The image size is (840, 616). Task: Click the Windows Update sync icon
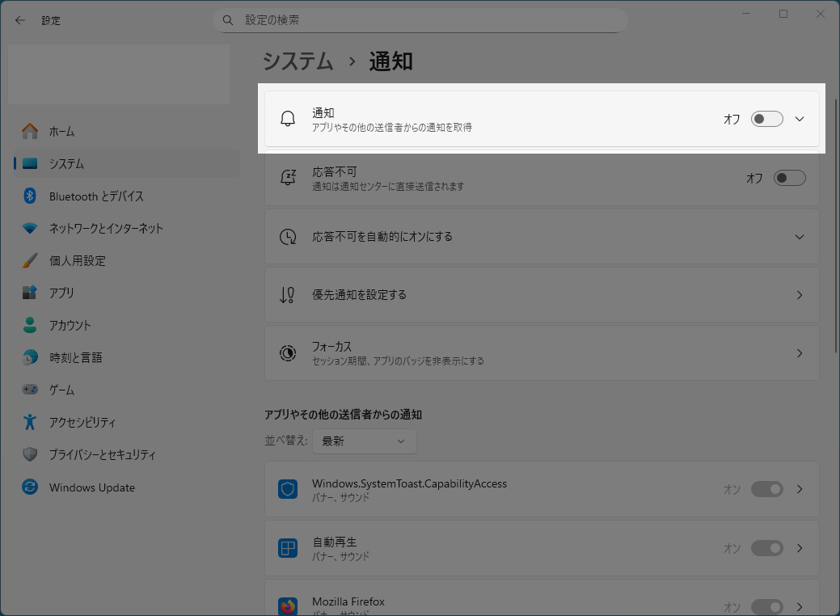click(x=30, y=487)
